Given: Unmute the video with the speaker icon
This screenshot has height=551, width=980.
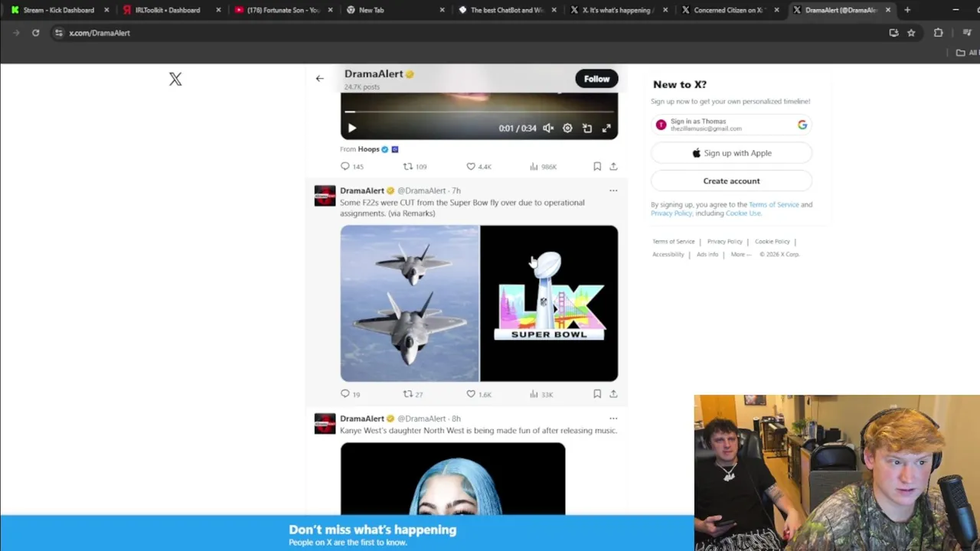Looking at the screenshot, I should (548, 129).
